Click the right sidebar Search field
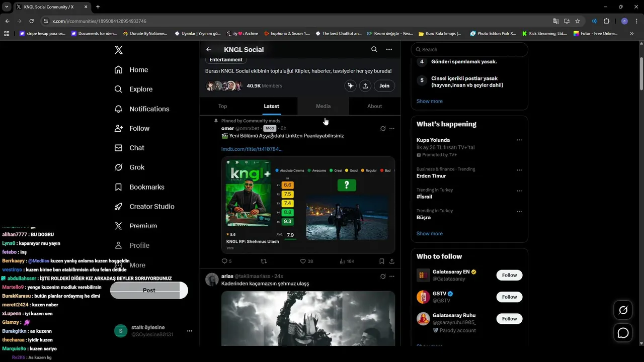Image resolution: width=644 pixels, height=362 pixels. (469, 49)
